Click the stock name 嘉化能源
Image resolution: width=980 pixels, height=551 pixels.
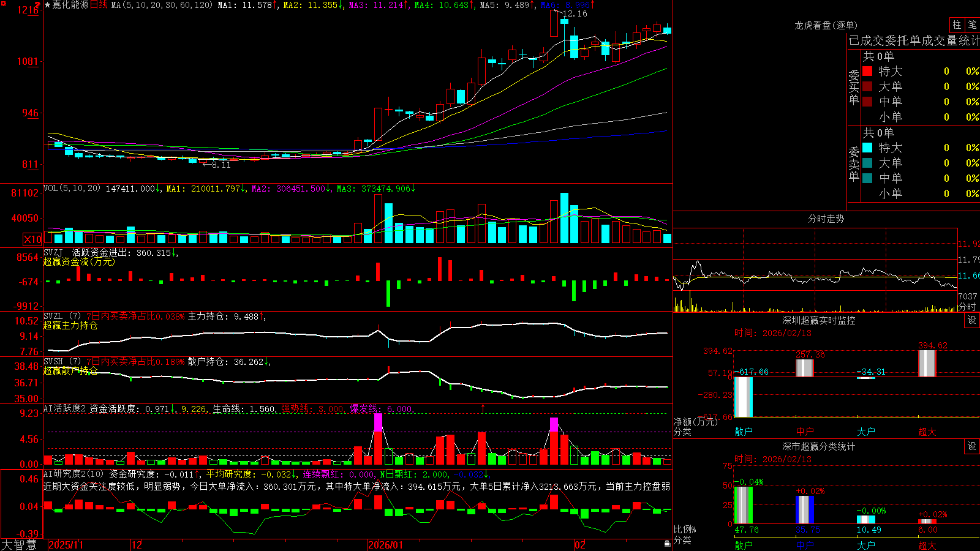pos(70,5)
